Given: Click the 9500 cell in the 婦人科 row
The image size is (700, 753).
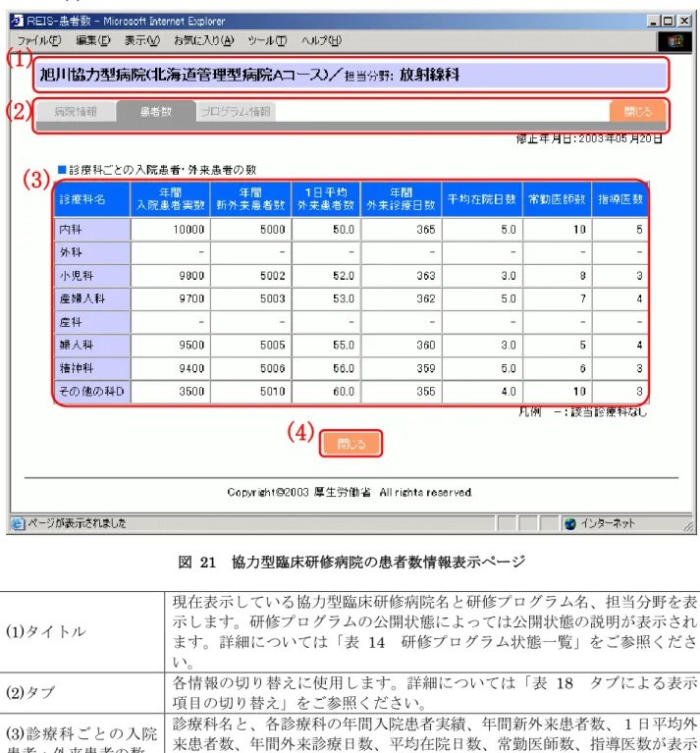Looking at the screenshot, I should click(x=171, y=345).
